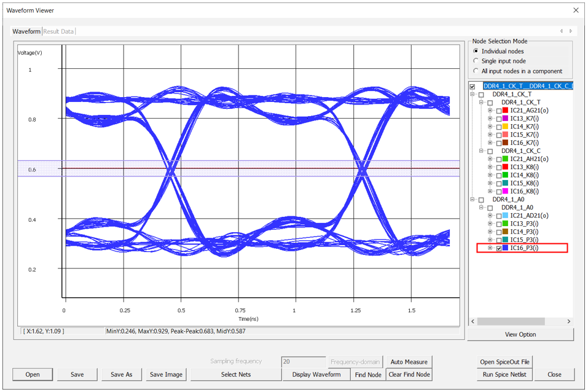Switch to the Result Data tab
The image size is (588, 392).
(x=59, y=31)
